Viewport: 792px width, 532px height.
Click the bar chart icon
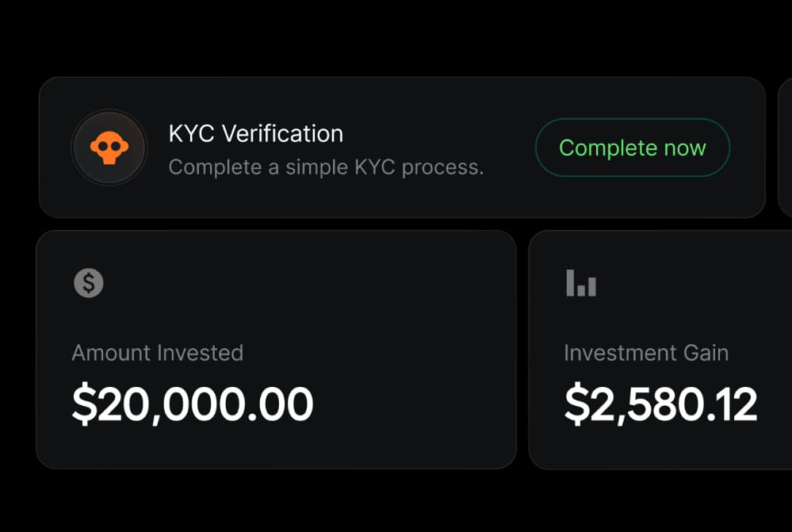[x=581, y=283]
